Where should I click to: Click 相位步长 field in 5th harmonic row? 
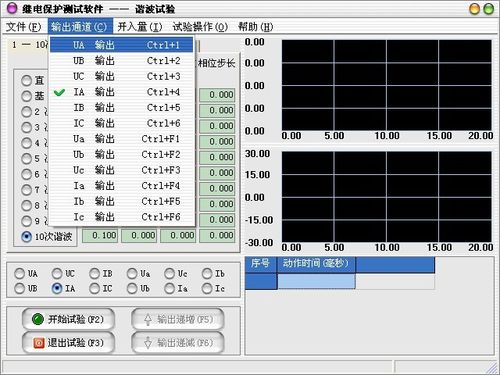point(217,157)
